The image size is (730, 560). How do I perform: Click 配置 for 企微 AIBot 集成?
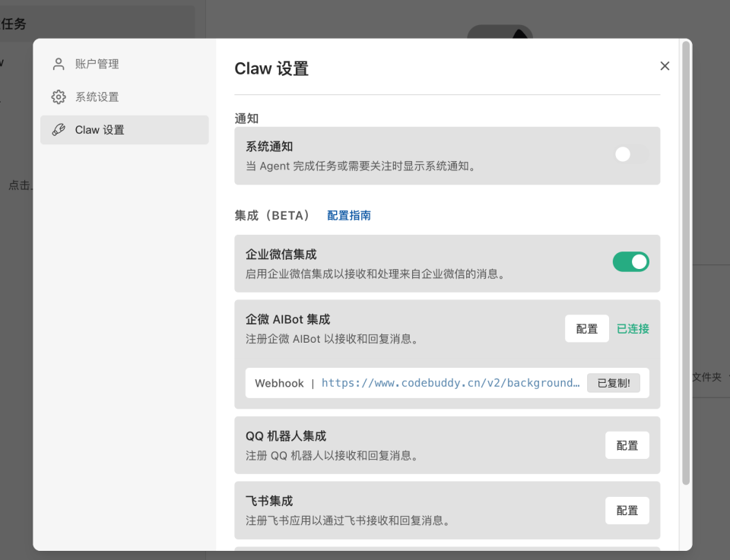586,328
